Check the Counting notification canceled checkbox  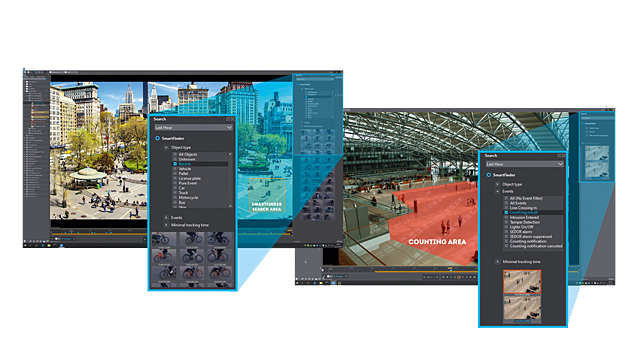tap(506, 246)
